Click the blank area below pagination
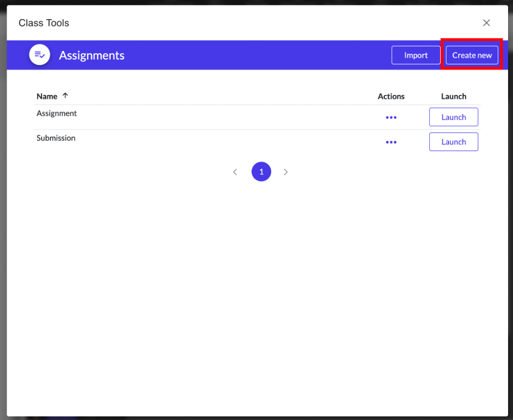The width and height of the screenshot is (513, 420). [x=256, y=285]
